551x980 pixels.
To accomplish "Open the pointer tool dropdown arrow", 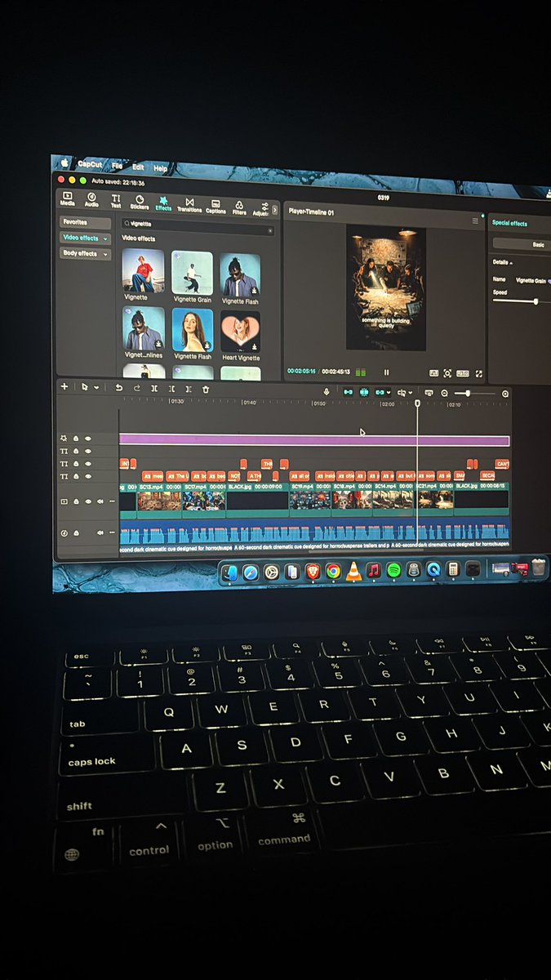I will [x=96, y=387].
